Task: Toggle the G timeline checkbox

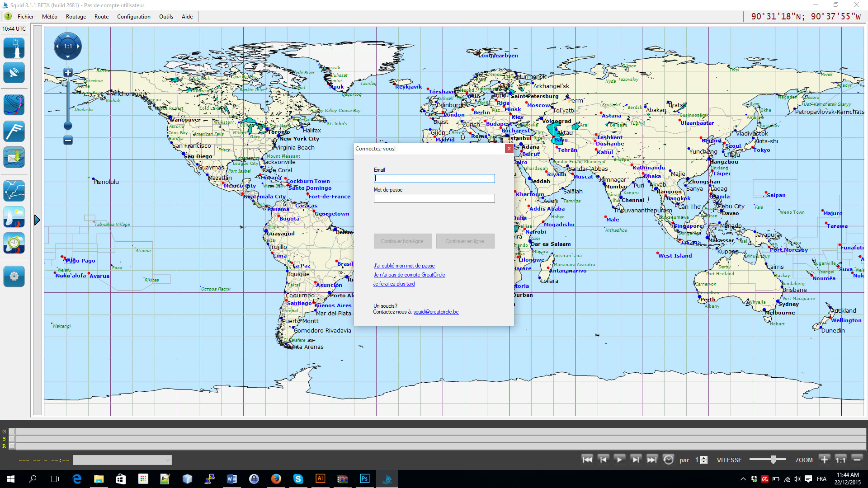Action: click(x=12, y=432)
